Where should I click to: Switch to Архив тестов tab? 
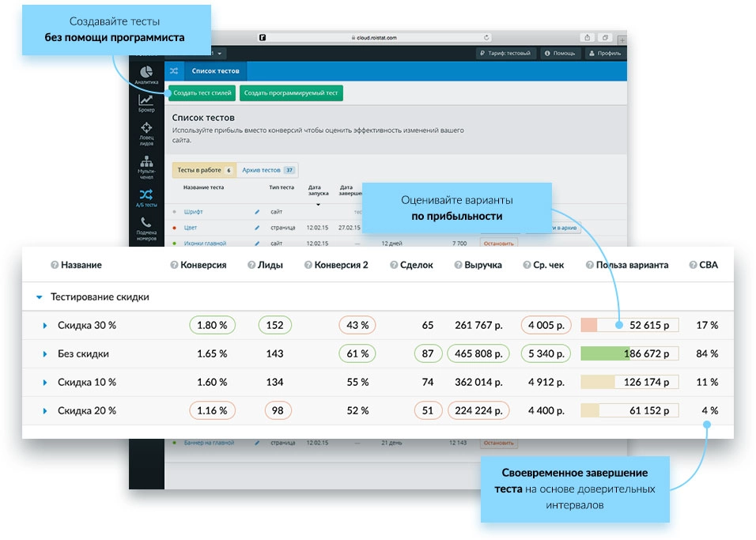pos(267,170)
